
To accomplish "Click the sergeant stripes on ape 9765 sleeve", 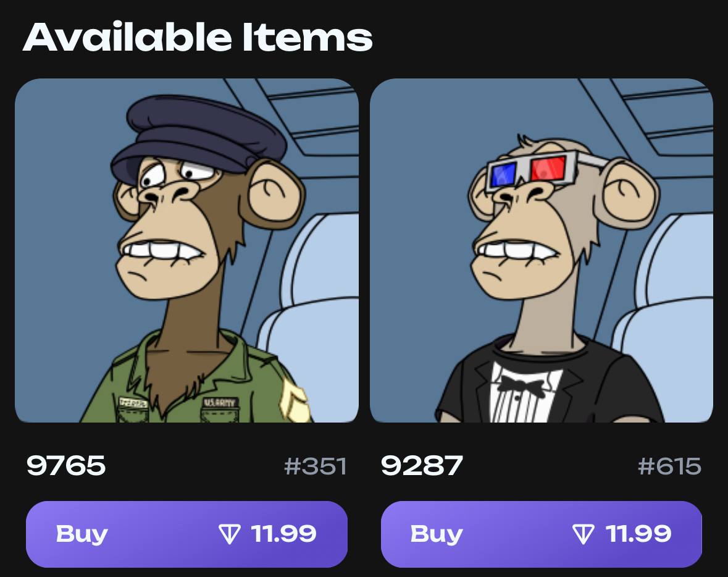I will click(293, 401).
